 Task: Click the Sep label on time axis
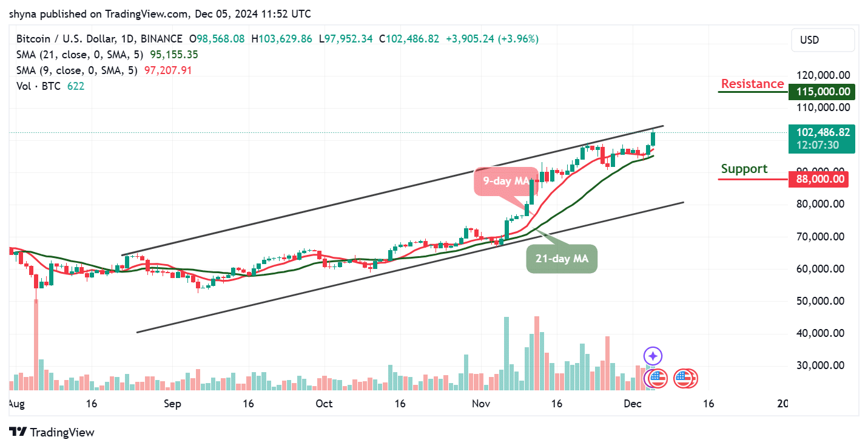coord(172,403)
